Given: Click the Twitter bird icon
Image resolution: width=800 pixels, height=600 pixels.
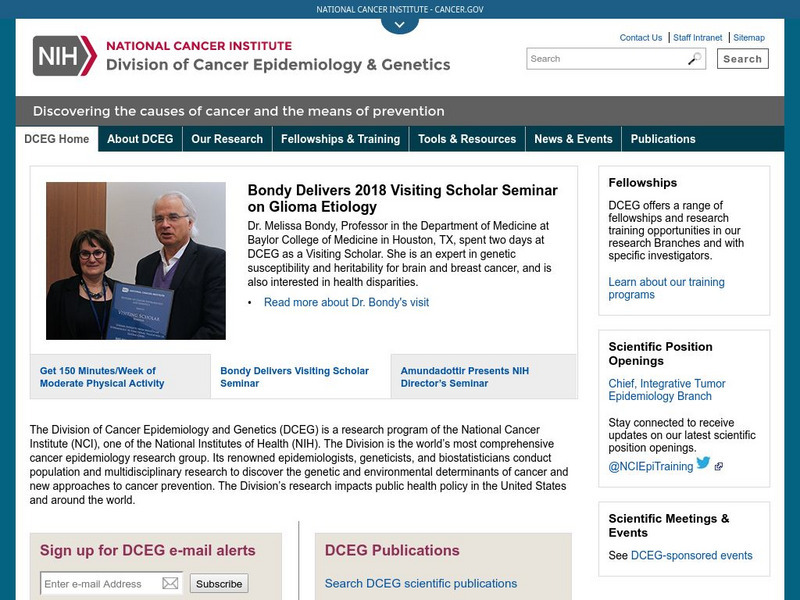Looking at the screenshot, I should pyautogui.click(x=703, y=463).
